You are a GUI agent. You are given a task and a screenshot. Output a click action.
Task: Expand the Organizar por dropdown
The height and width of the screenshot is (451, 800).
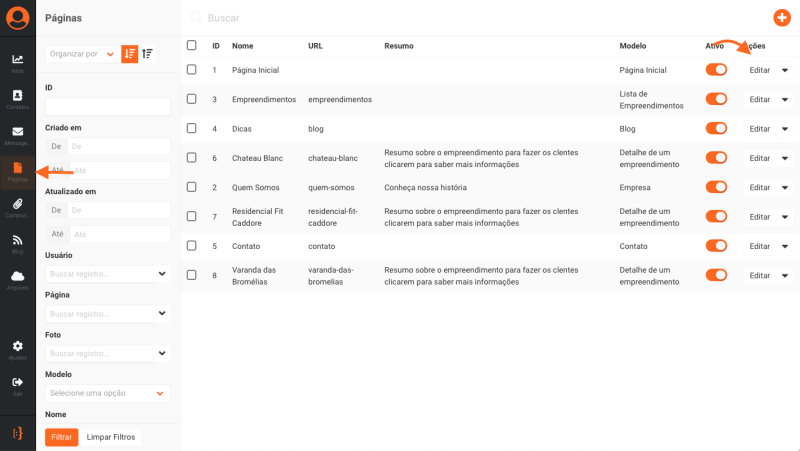click(82, 54)
